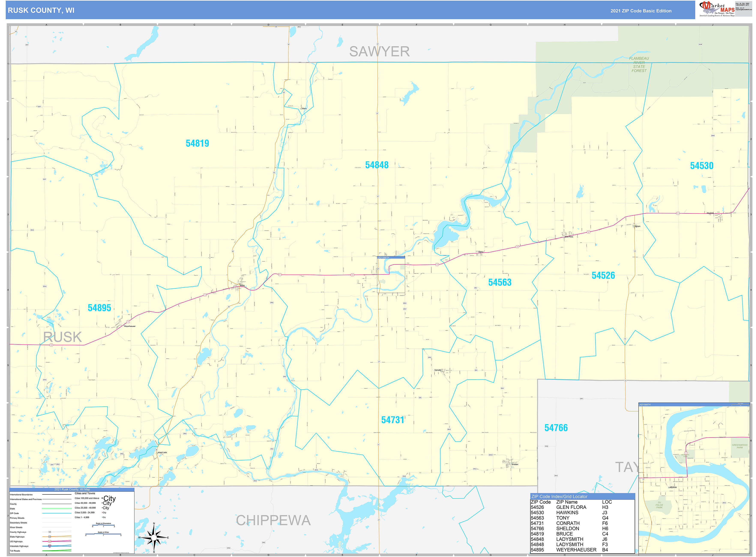This screenshot has height=557, width=756.
Task: Click grid letter F on the top border
Action: [x=416, y=25]
